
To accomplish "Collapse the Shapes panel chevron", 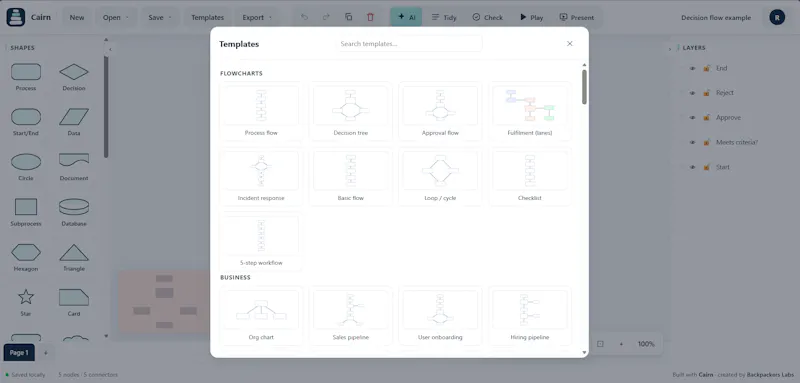I will [110, 49].
